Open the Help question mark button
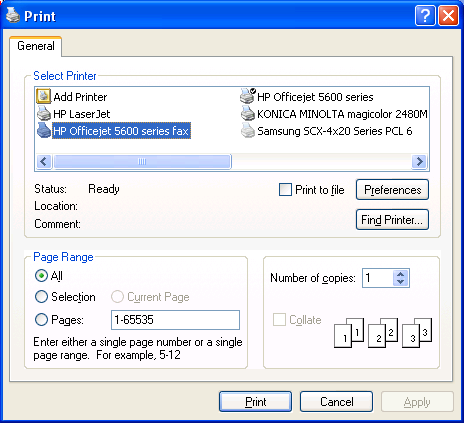This screenshot has width=464, height=423. (x=425, y=15)
